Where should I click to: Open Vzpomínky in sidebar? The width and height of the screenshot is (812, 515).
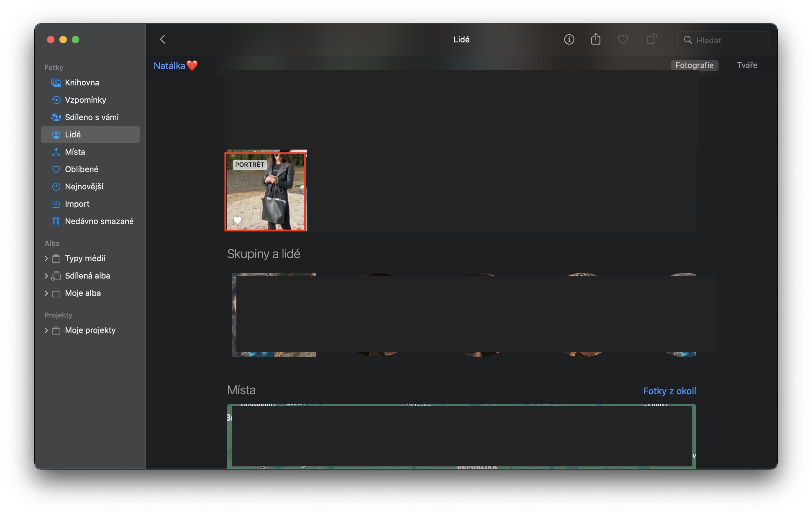click(85, 100)
